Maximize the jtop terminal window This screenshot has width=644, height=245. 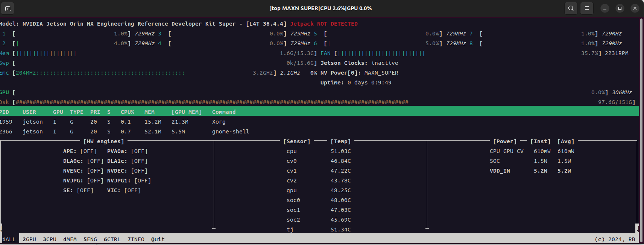620,8
